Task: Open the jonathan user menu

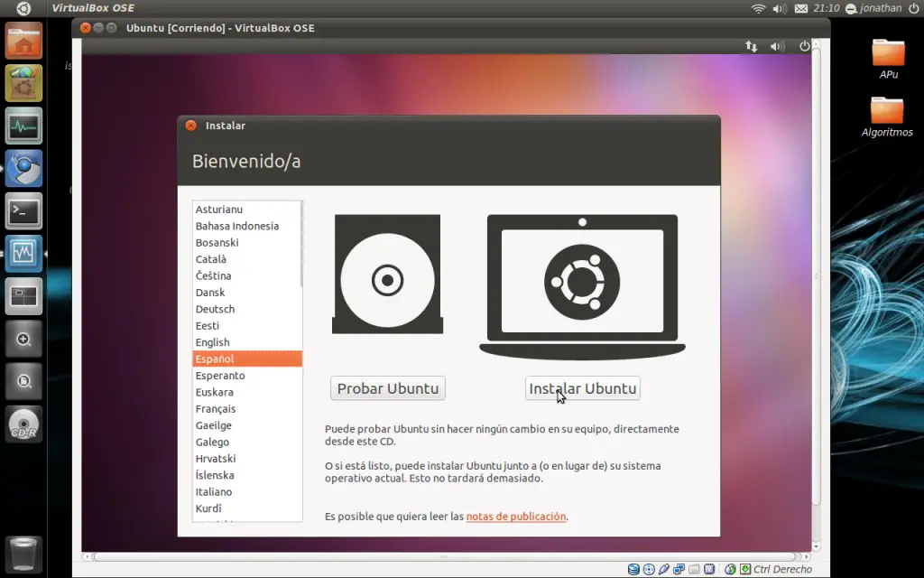Action: pos(873,8)
